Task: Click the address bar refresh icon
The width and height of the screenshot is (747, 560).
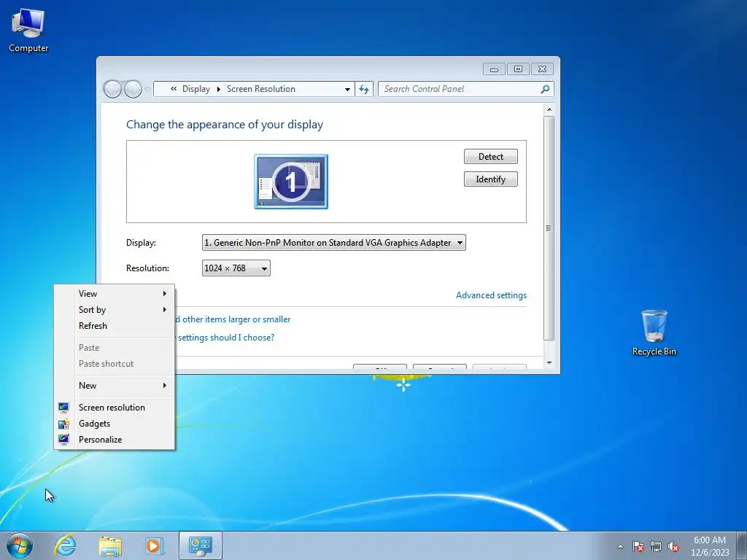Action: click(364, 89)
